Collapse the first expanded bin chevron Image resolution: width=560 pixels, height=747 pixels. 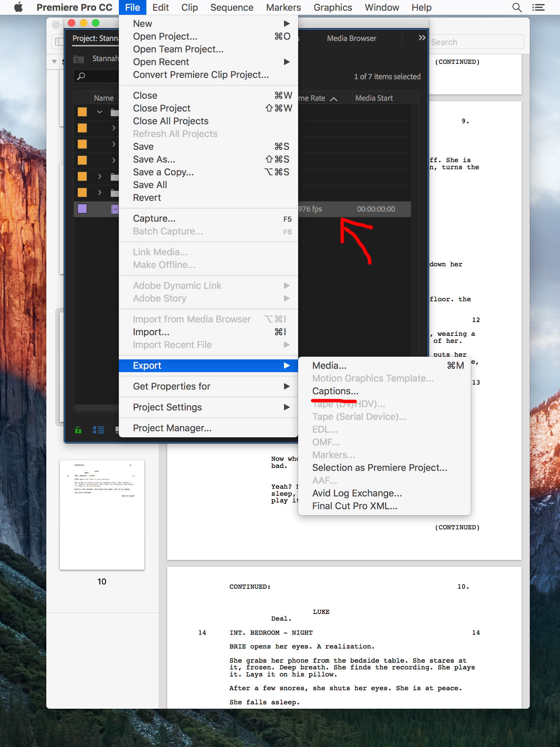[x=100, y=112]
